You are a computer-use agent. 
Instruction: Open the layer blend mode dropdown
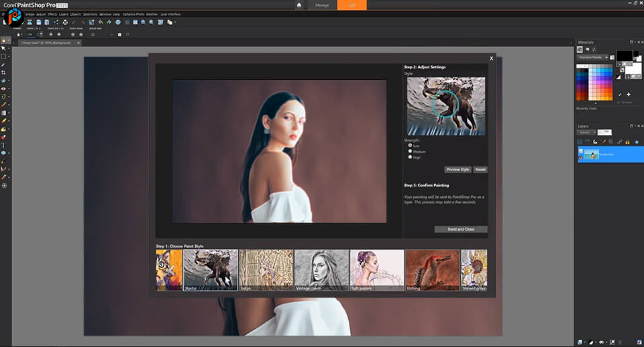(586, 132)
